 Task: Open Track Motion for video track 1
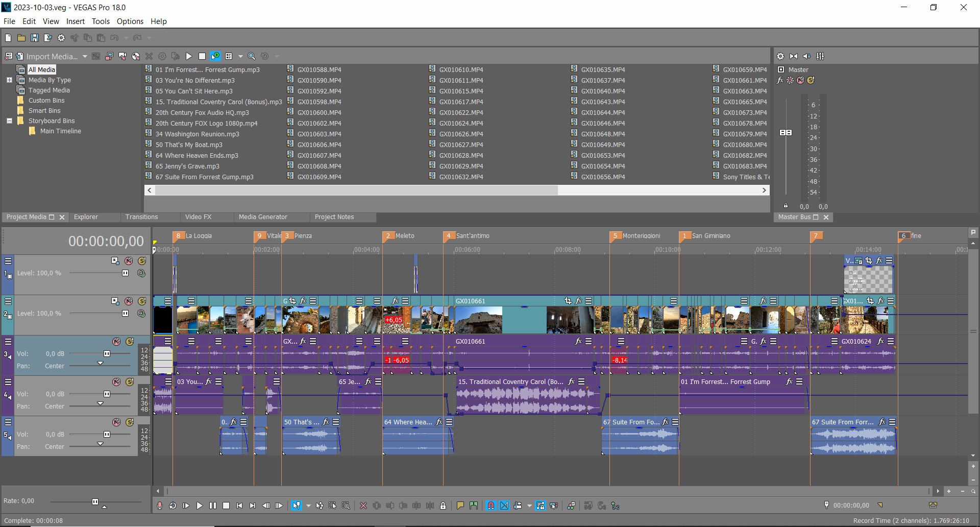click(x=115, y=261)
